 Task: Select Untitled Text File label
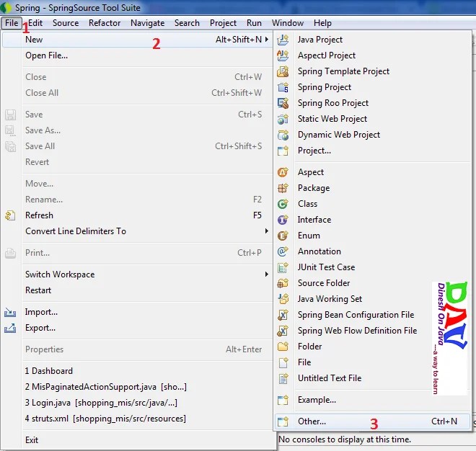click(330, 378)
